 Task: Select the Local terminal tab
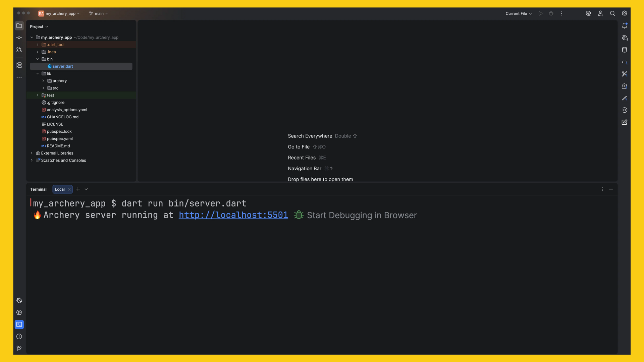pyautogui.click(x=60, y=189)
